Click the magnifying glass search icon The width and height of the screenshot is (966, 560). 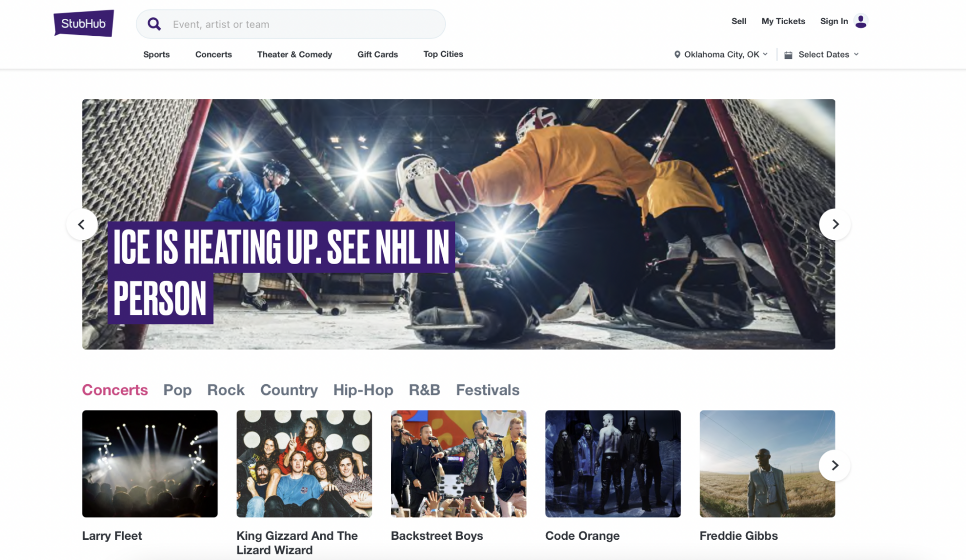coord(154,24)
